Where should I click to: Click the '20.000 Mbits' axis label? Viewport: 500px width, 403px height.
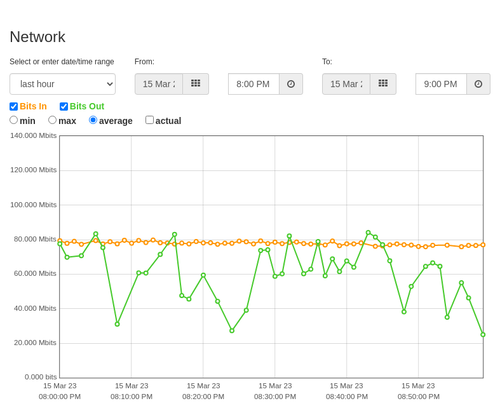pos(35,343)
